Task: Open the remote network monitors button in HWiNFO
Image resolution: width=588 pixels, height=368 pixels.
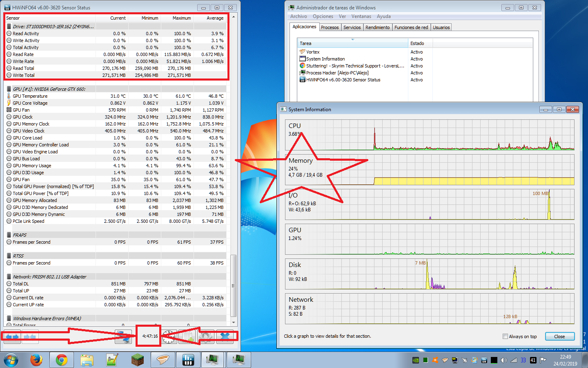Action: click(123, 337)
